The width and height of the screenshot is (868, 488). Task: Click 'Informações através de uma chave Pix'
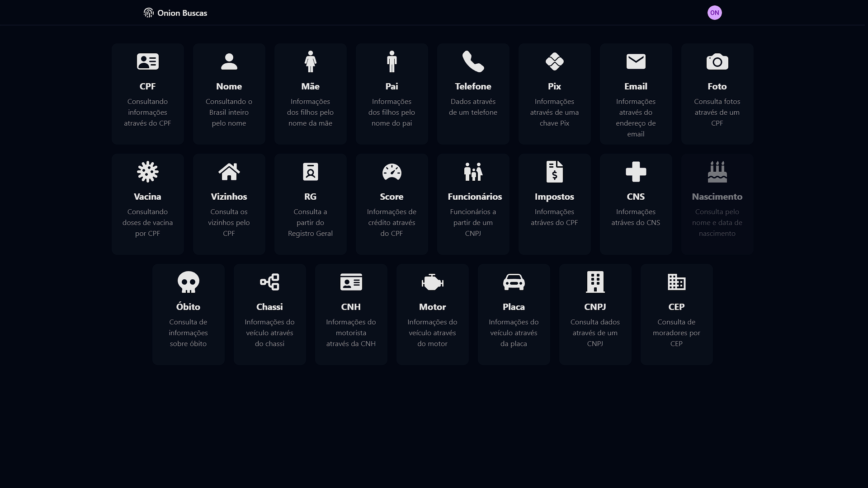[x=555, y=113]
